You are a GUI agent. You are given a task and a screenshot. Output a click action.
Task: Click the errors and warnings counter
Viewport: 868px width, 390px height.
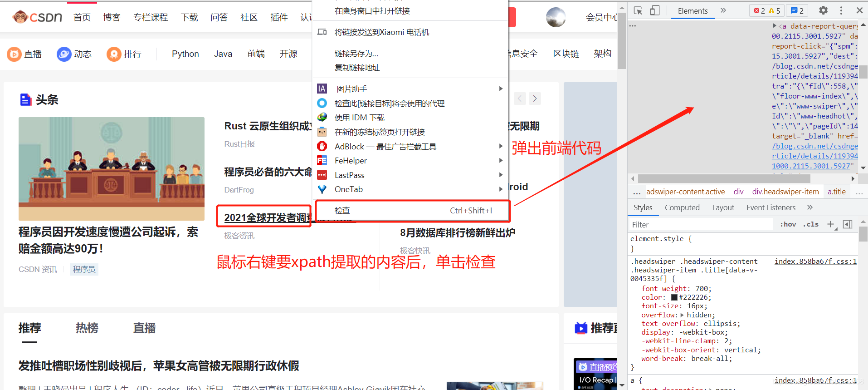coord(767,10)
